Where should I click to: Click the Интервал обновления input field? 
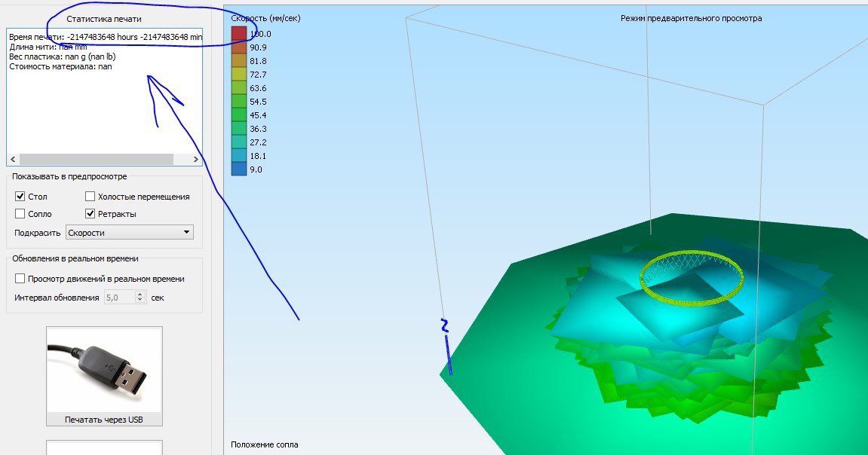120,298
